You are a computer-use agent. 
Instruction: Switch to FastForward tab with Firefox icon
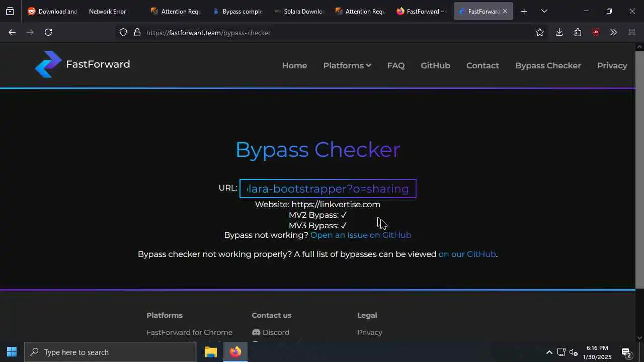tap(421, 11)
